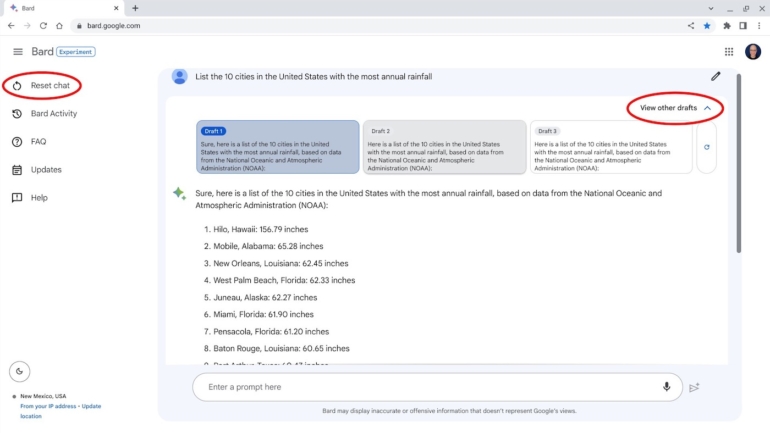Select the Draft 2 card
The image size is (770, 433).
click(x=444, y=147)
